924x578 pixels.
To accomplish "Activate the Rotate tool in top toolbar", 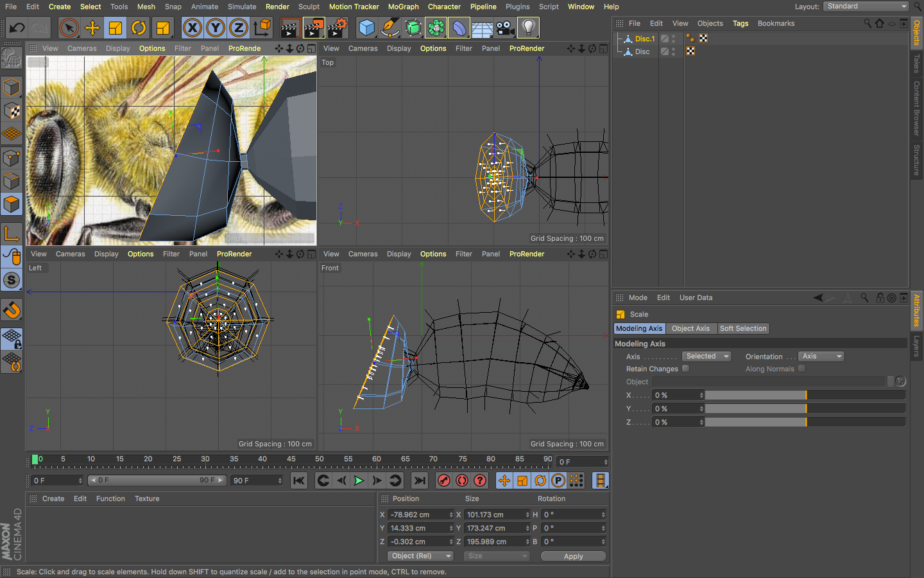I will pyautogui.click(x=139, y=28).
